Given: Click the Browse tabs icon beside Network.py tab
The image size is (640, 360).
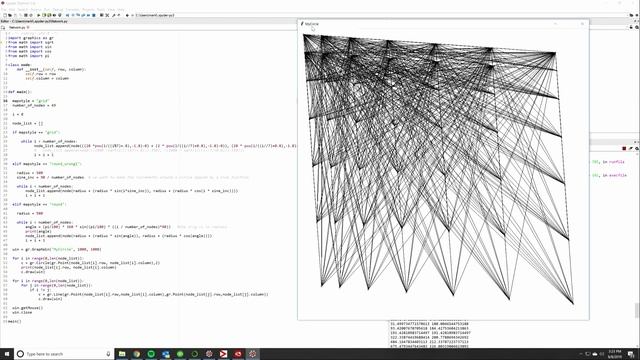Looking at the screenshot, I should (x=3, y=27).
